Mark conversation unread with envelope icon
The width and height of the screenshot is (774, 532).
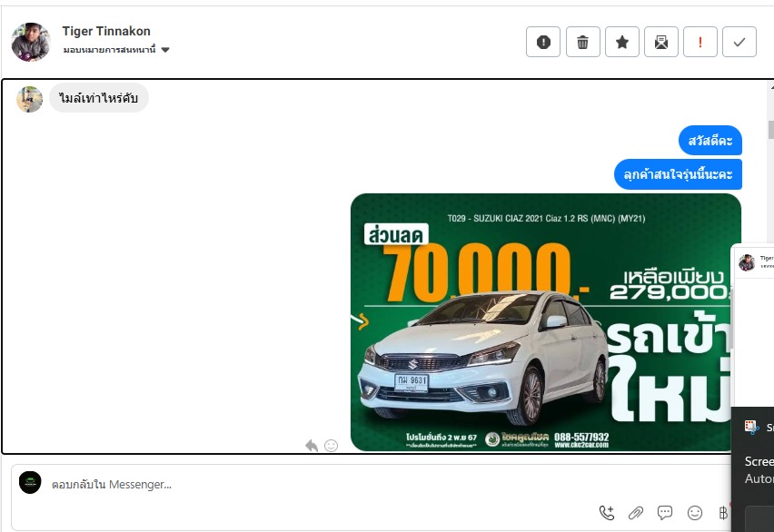click(661, 42)
